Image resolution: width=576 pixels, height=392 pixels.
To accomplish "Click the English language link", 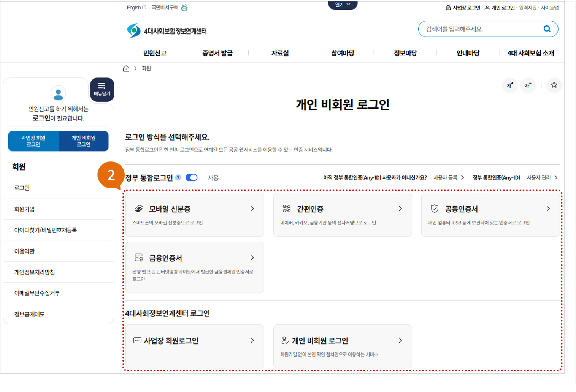I will click(x=133, y=8).
